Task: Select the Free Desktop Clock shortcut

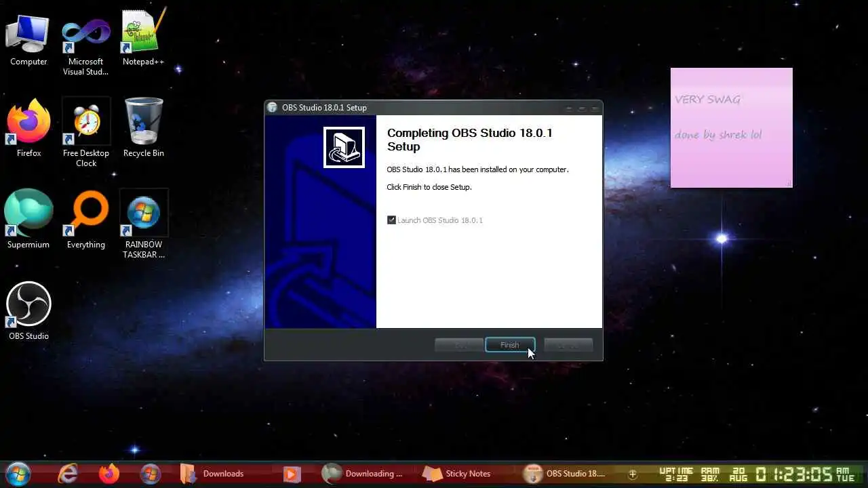Action: point(86,133)
